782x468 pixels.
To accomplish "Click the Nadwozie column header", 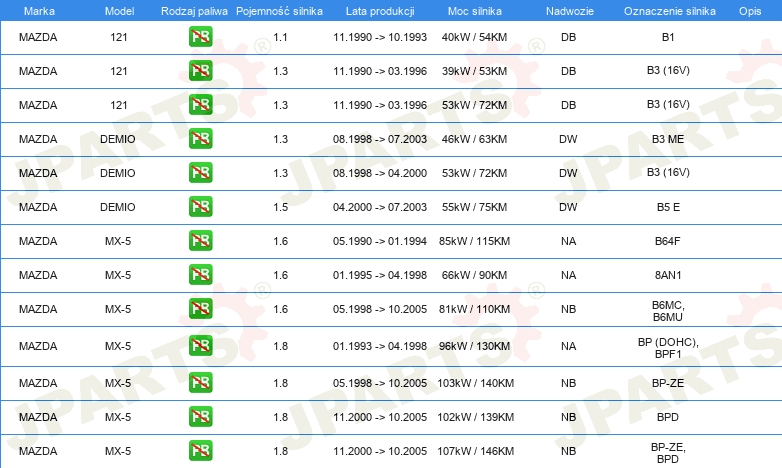I will 570,11.
